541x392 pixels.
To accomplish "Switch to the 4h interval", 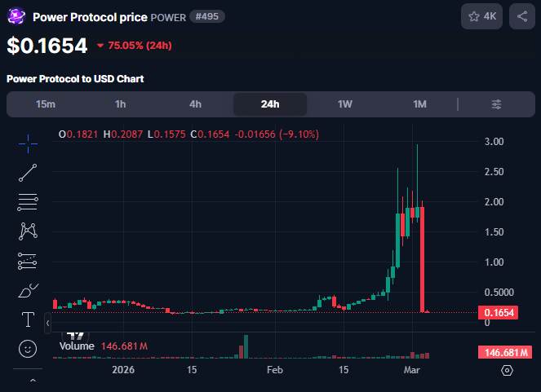I will [x=195, y=104].
